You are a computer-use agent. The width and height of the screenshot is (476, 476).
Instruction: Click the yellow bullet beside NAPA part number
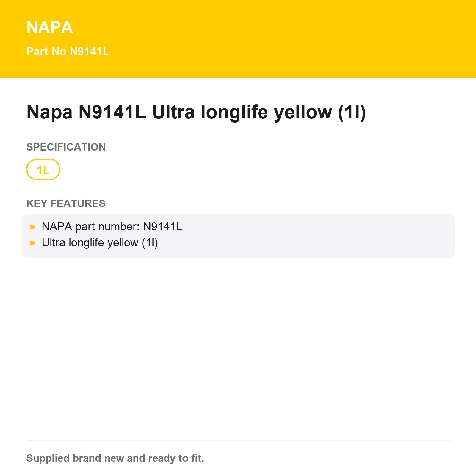32,227
